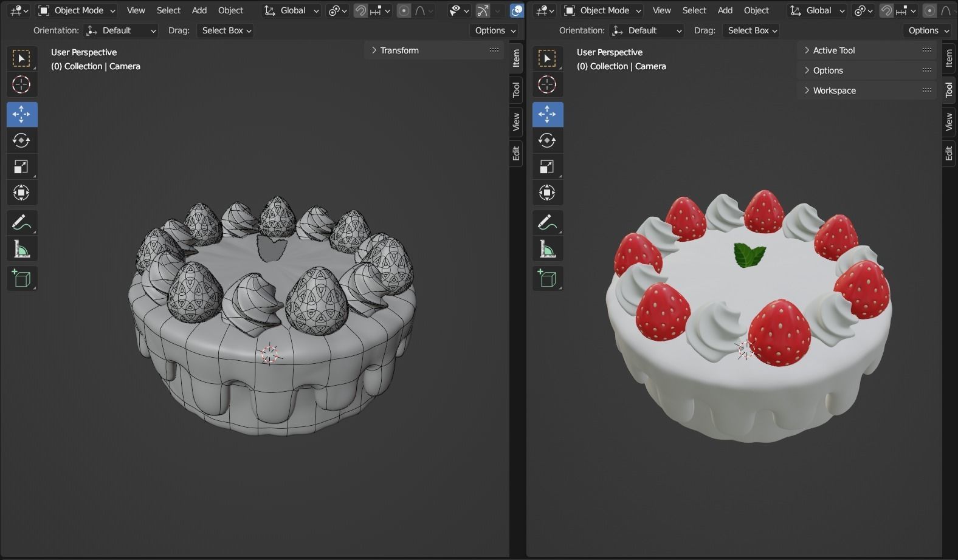The image size is (958, 560).
Task: Open pivot point dropdown in right viewport
Action: tap(863, 10)
